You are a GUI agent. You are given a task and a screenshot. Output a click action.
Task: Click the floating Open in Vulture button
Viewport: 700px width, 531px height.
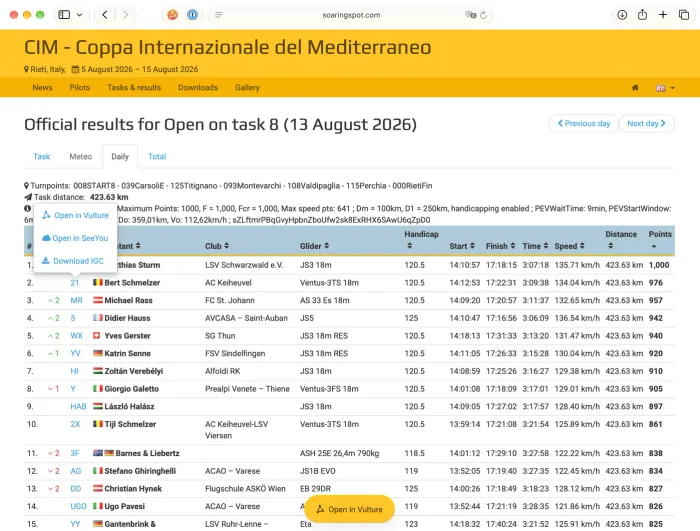pos(349,509)
